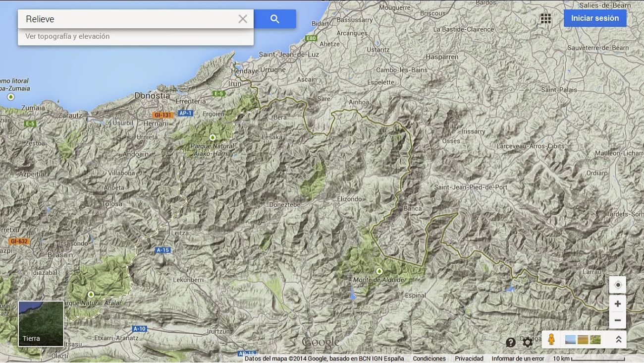Click the Lekunberri label
The image size is (644, 363).
click(188, 280)
